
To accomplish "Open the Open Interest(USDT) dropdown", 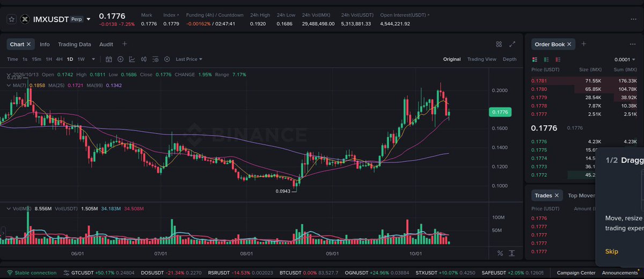I will [429, 15].
